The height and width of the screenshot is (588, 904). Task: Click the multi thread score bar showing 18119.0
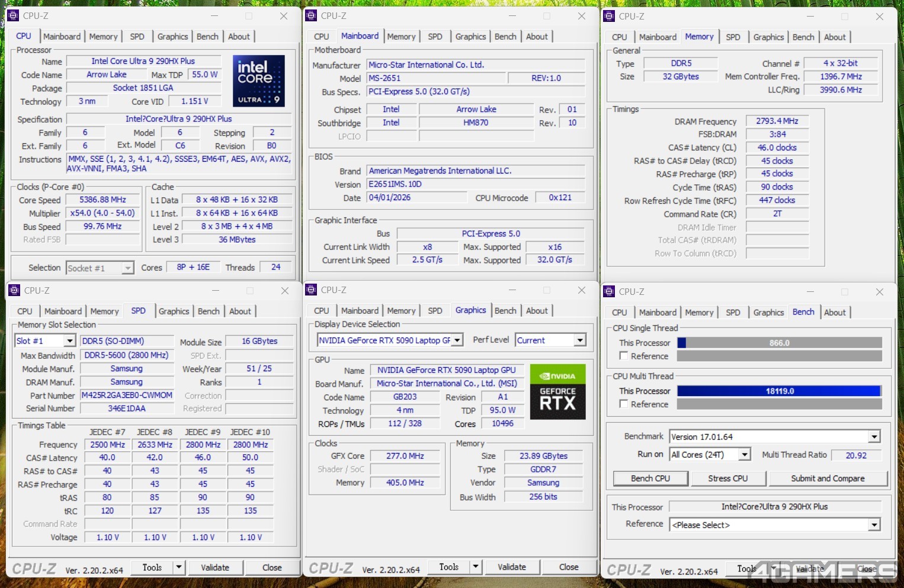[780, 391]
